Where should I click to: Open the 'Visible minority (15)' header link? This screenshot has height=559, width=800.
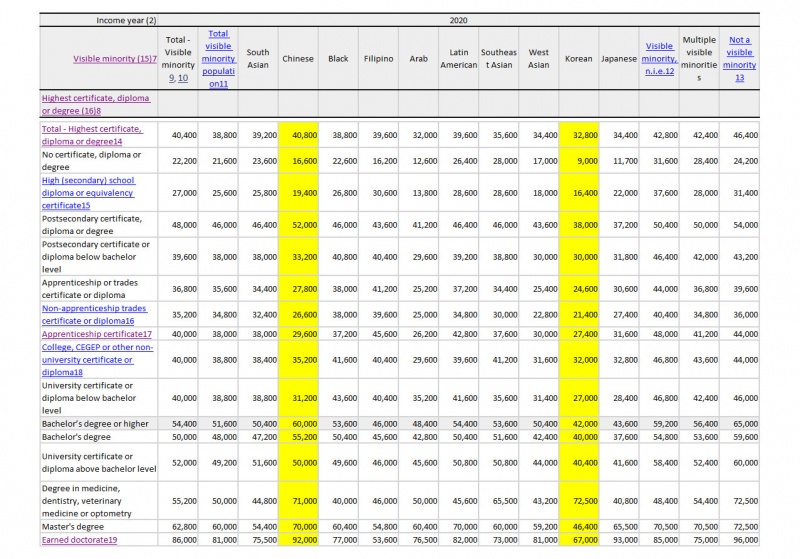point(115,59)
